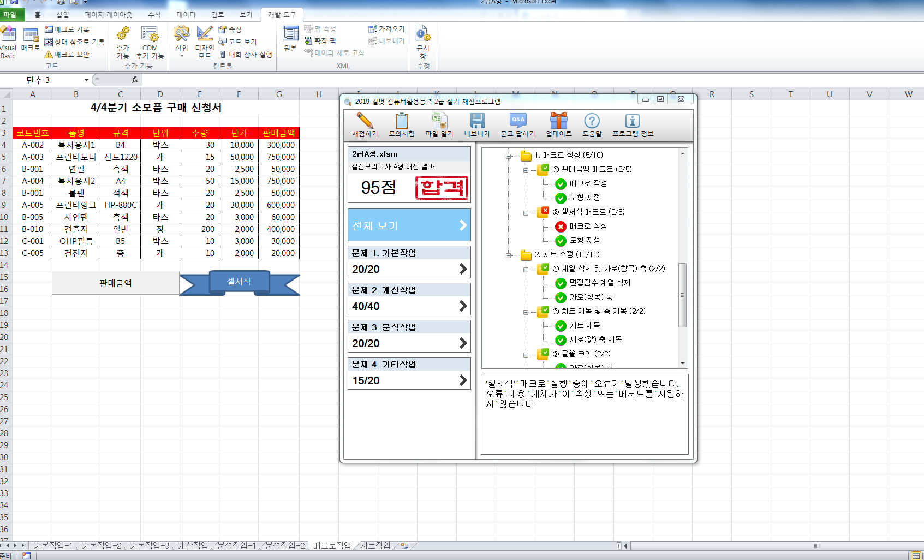This screenshot has height=560, width=924.
Task: Open the Name Box dropdown arrow
Action: tap(86, 80)
